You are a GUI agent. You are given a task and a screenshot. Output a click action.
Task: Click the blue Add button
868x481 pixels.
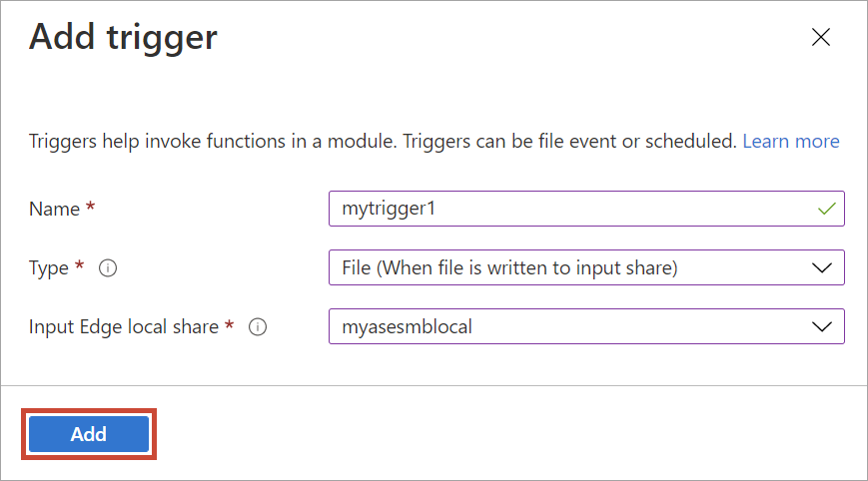[x=89, y=434]
